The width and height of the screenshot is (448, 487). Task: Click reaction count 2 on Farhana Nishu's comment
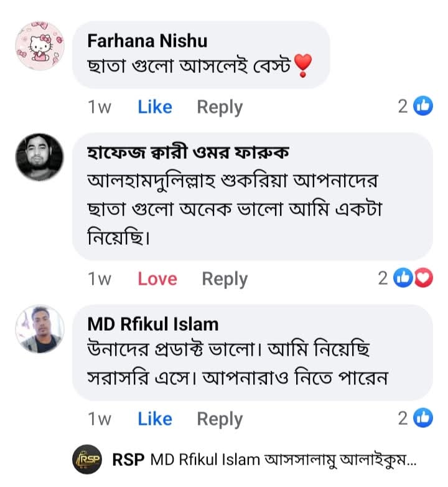coord(403,106)
